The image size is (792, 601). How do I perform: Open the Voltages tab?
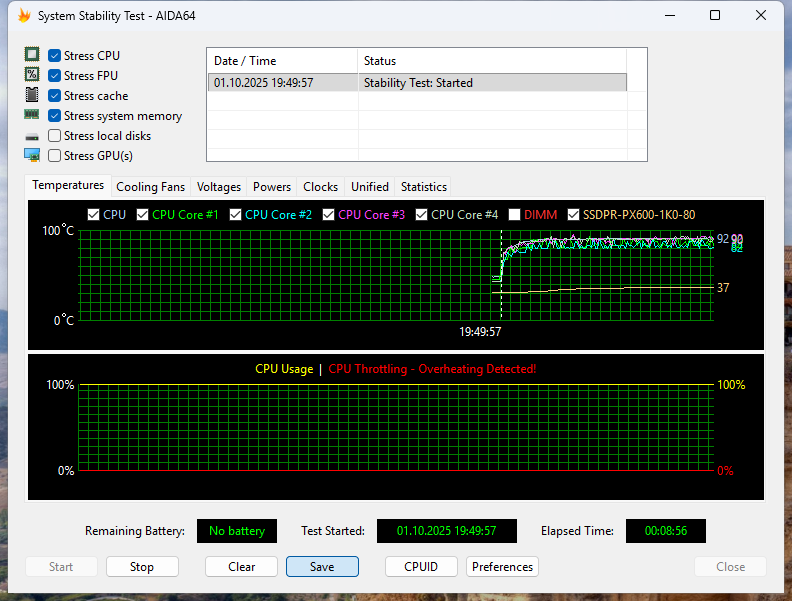(x=219, y=187)
